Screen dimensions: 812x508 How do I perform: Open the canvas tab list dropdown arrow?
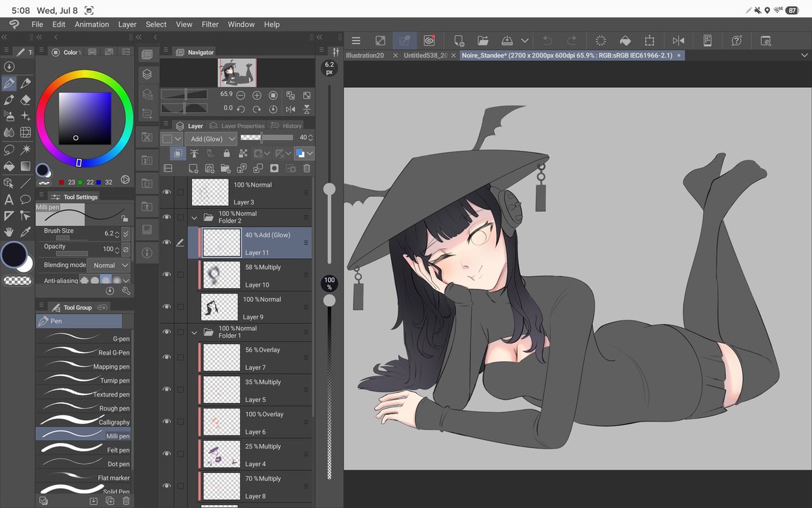803,55
